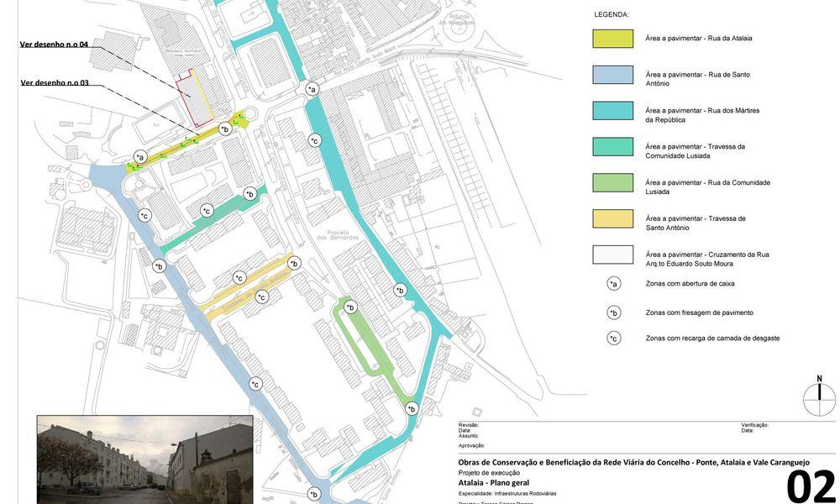Choose the light green Rua da Comunidade Lusiada swatch
This screenshot has height=504, width=840.
click(613, 182)
